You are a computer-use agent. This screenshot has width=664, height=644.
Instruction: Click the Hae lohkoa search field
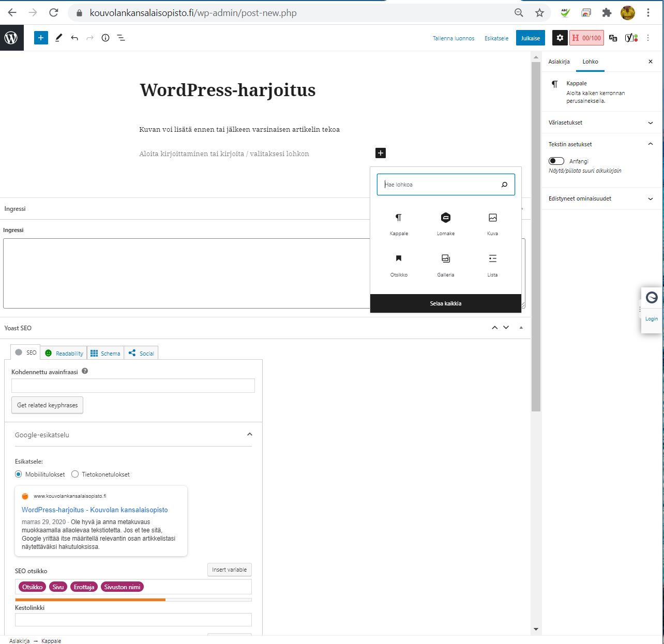[x=441, y=185]
